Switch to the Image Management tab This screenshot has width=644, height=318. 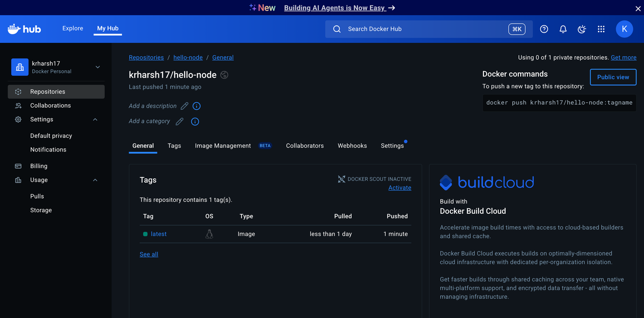[x=223, y=146]
